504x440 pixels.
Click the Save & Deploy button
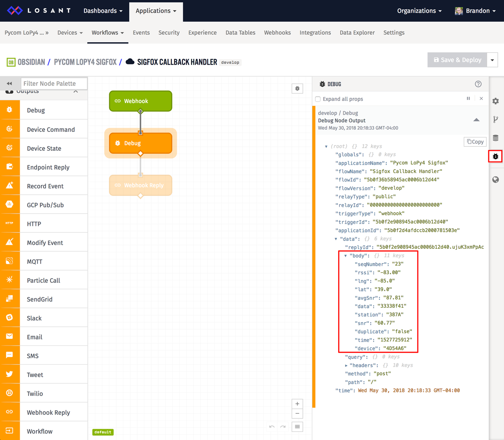457,60
